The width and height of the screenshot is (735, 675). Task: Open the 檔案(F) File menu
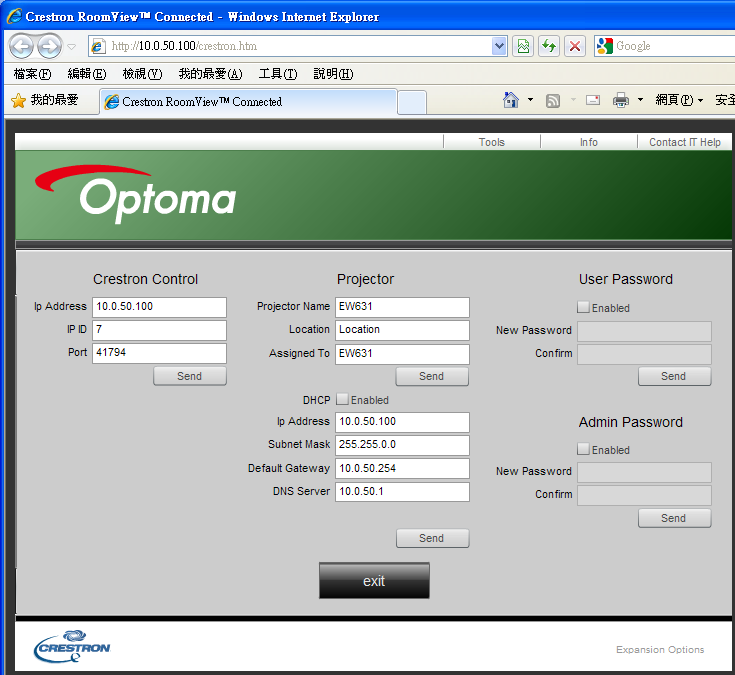(x=32, y=74)
